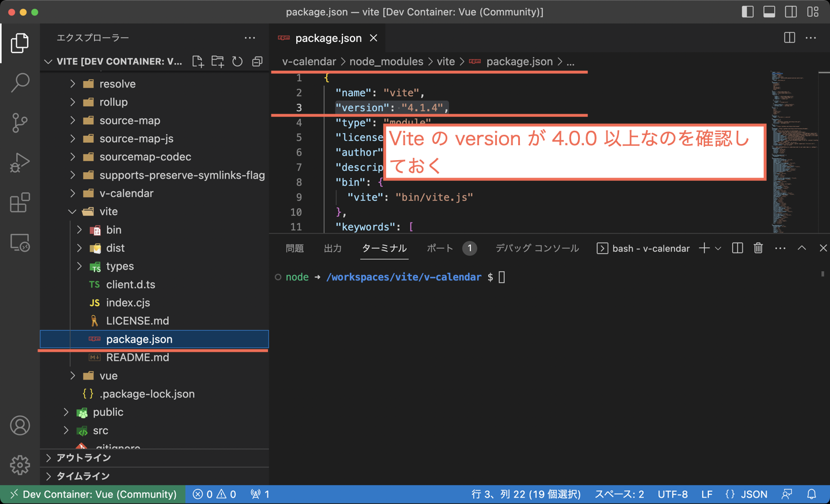Image resolution: width=830 pixels, height=504 pixels.
Task: Focus the bash terminal prompt
Action: [501, 278]
